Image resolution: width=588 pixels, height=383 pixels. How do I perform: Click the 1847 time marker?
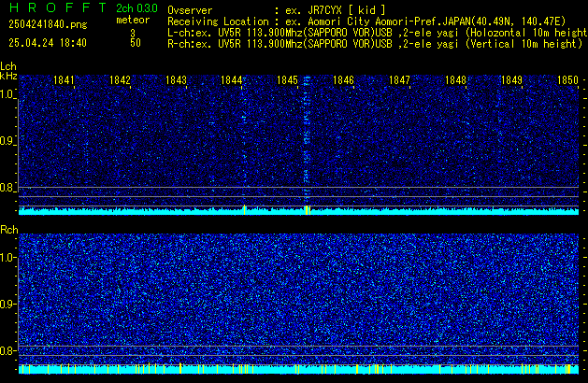pos(399,80)
